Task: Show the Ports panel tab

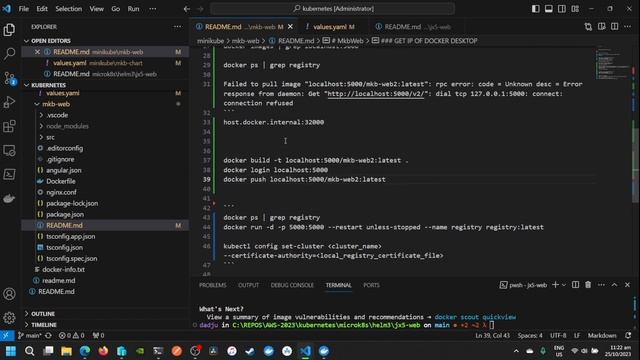Action: [371, 285]
